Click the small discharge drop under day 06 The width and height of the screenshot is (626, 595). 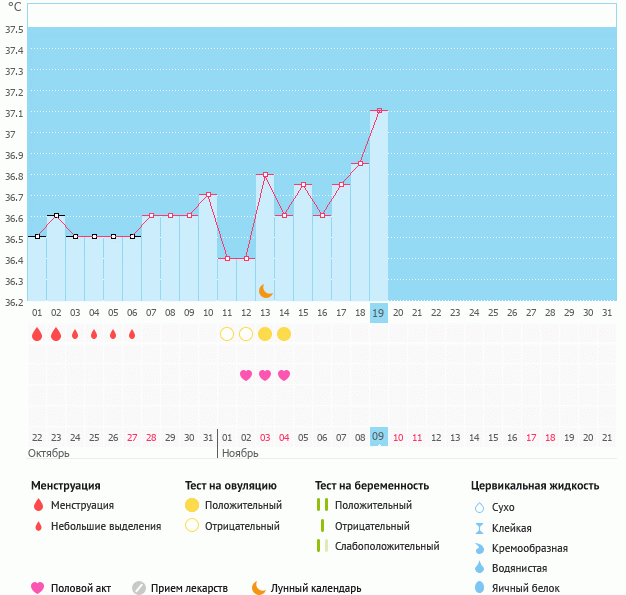point(132,334)
